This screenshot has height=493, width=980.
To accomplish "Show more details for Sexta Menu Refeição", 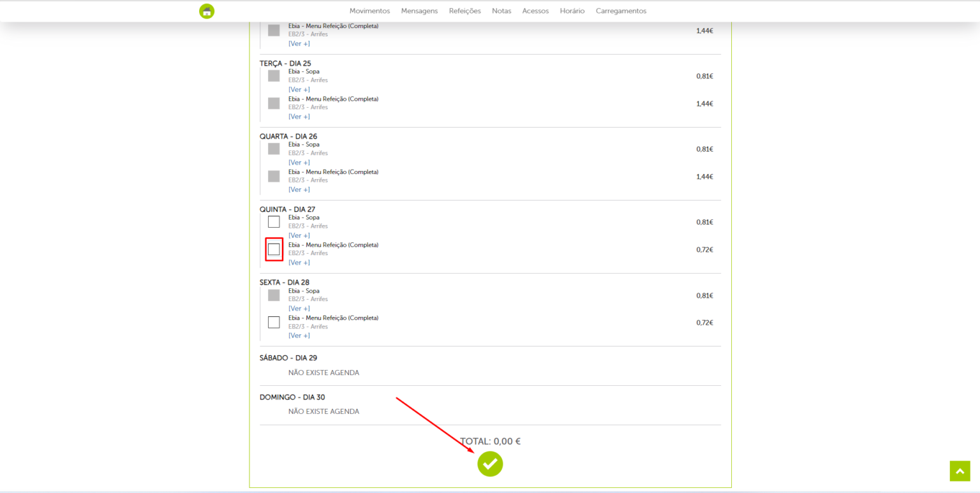I will click(299, 335).
